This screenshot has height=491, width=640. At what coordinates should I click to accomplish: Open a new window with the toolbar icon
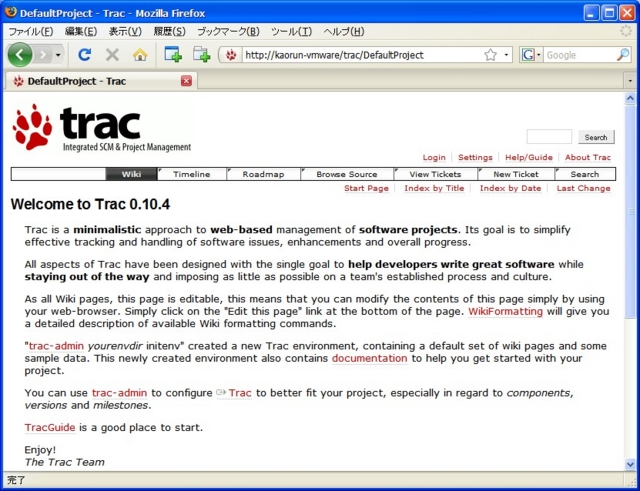[x=173, y=54]
